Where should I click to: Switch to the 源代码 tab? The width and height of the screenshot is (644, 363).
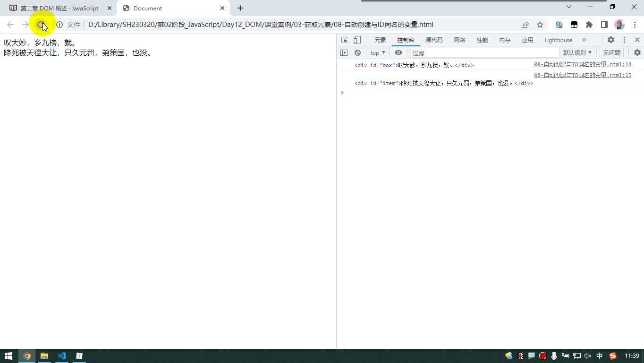coord(434,40)
